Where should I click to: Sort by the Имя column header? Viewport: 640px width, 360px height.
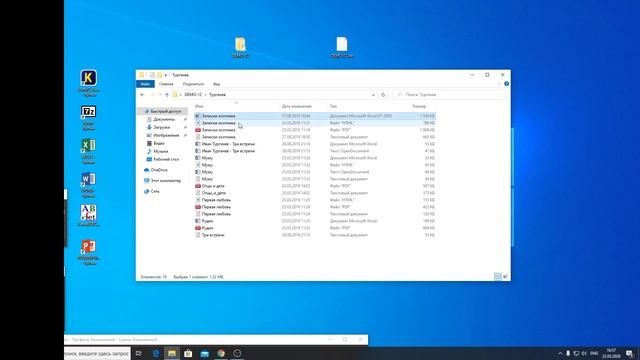199,106
